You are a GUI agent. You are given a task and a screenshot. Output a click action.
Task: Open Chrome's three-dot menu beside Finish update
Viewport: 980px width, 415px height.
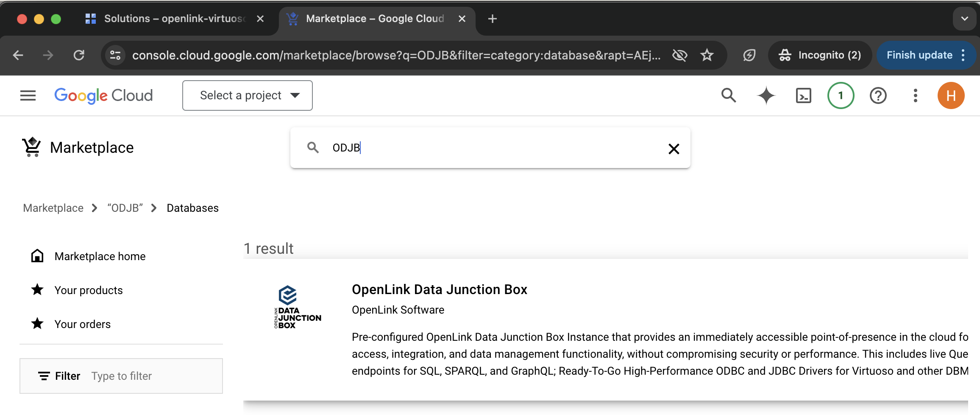click(x=963, y=55)
